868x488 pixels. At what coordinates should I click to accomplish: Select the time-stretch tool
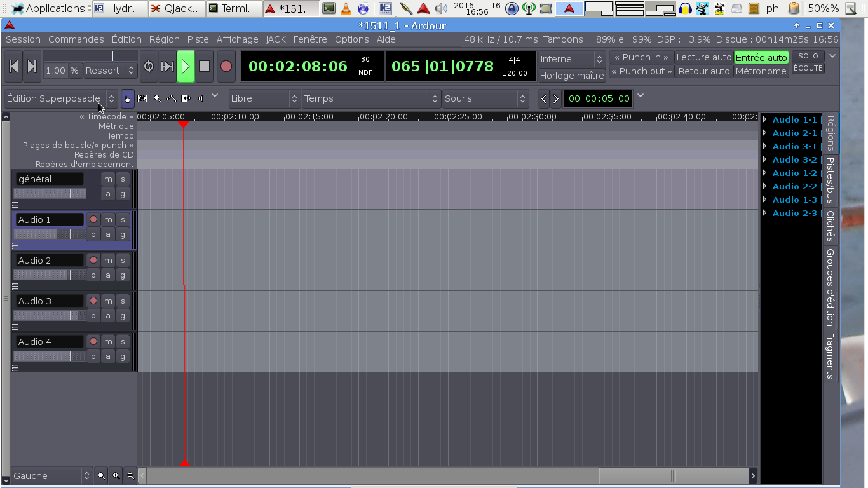[x=186, y=98]
